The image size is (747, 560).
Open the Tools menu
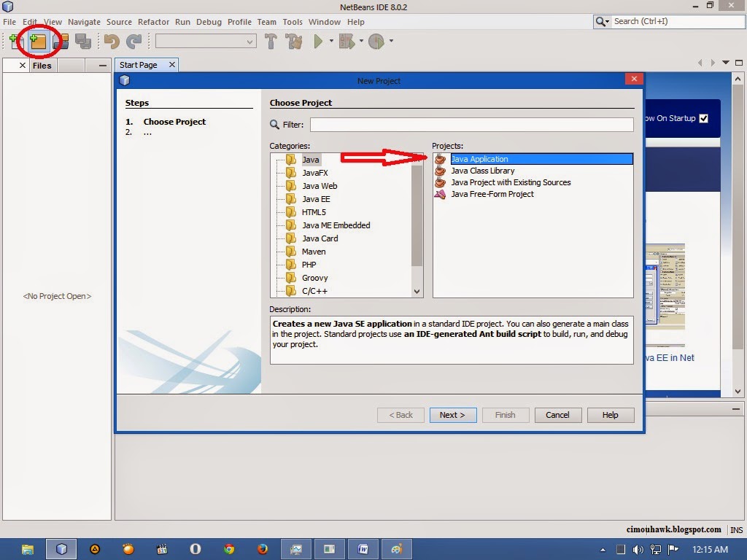coord(293,22)
